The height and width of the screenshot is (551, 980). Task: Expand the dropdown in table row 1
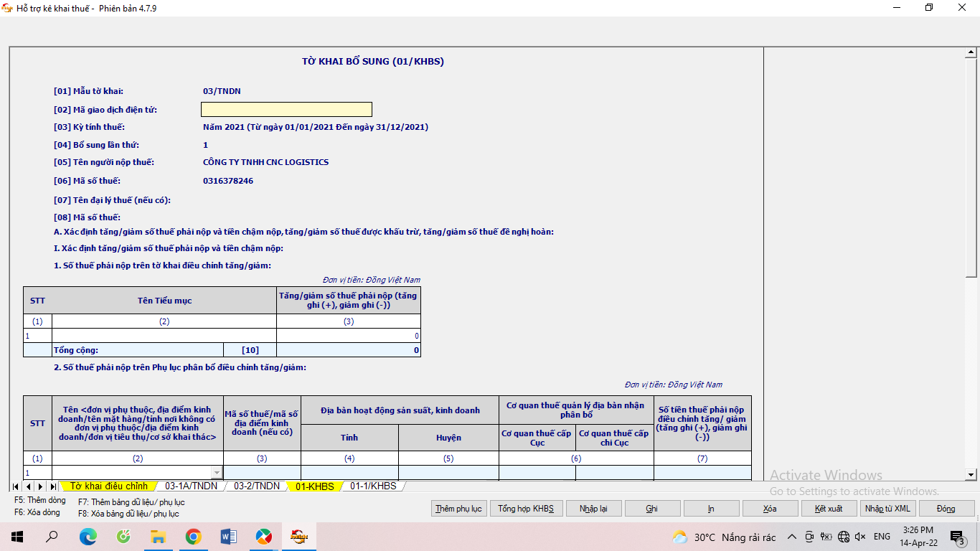[217, 473]
